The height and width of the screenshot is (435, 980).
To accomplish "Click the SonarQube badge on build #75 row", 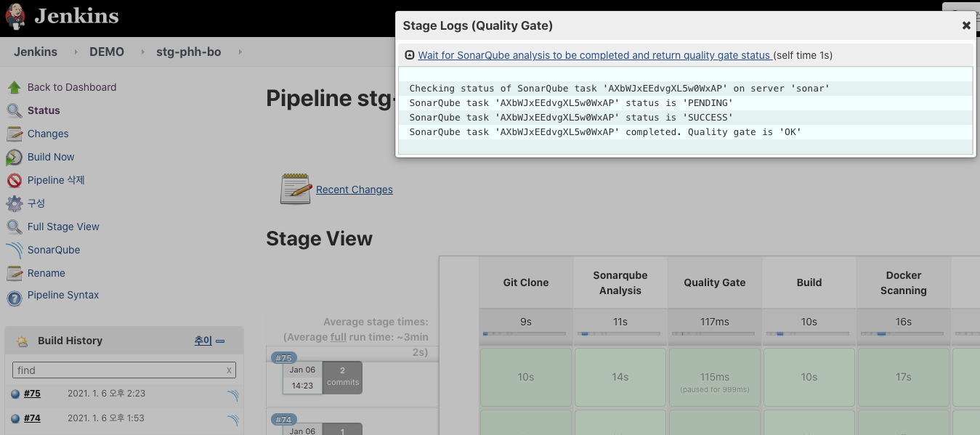I will tap(232, 396).
